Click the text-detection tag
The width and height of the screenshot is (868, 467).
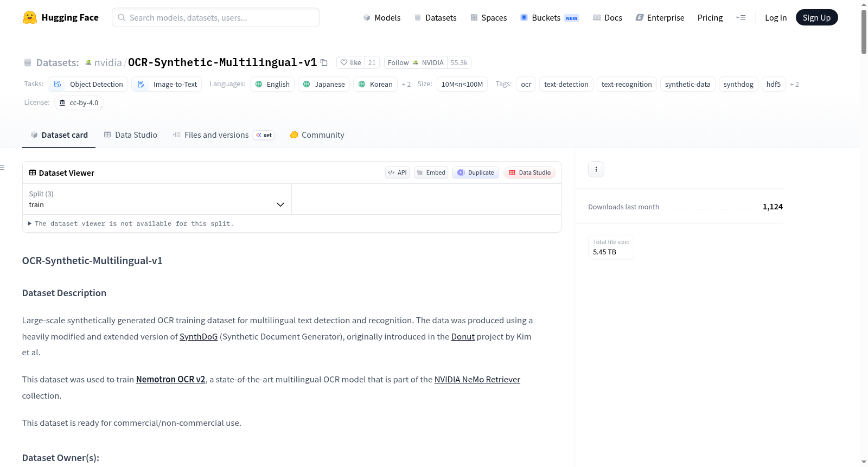tap(566, 84)
